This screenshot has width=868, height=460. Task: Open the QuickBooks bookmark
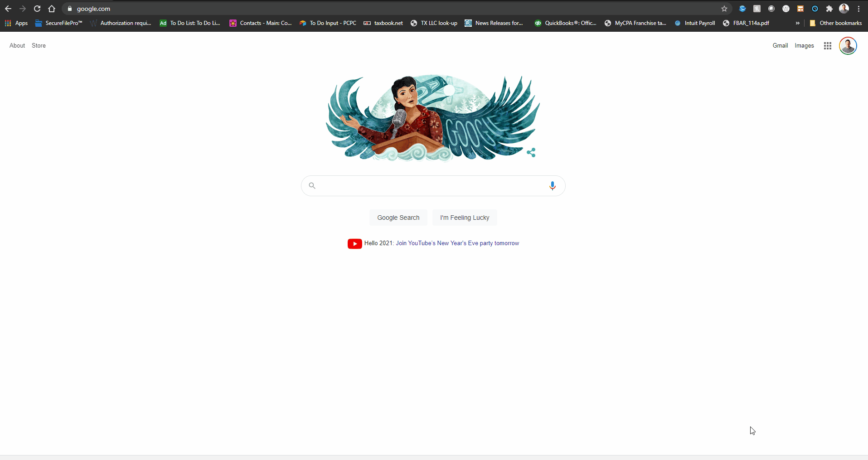pos(565,23)
